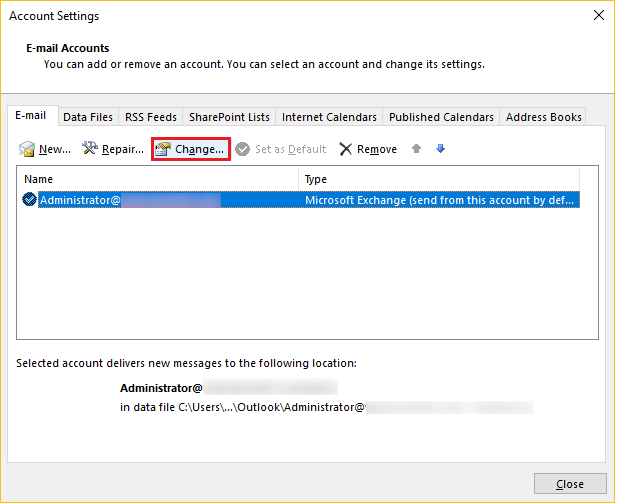617x504 pixels.
Task: Click the New account envelope icon
Action: pyautogui.click(x=27, y=149)
